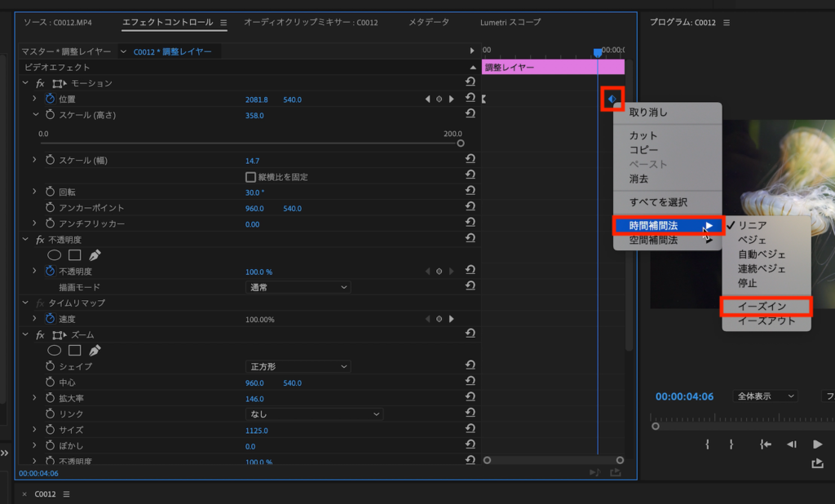Toggle Scale Width (スケール (幅)) stopwatch
Screen dimensions: 835x504
pyautogui.click(x=50, y=161)
